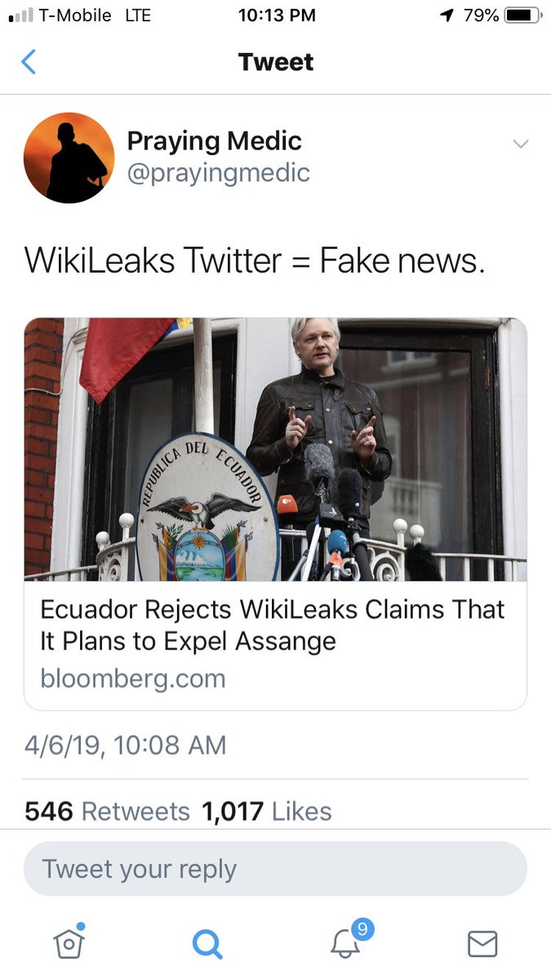Viewport: 551px width, 980px height.
Task: View the 546 Retweets list
Action: click(x=107, y=811)
